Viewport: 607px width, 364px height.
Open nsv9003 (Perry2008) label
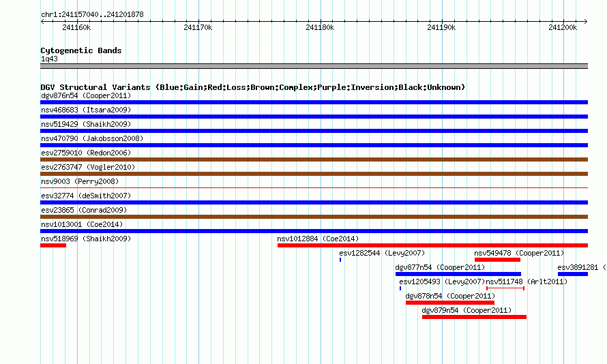(80, 181)
